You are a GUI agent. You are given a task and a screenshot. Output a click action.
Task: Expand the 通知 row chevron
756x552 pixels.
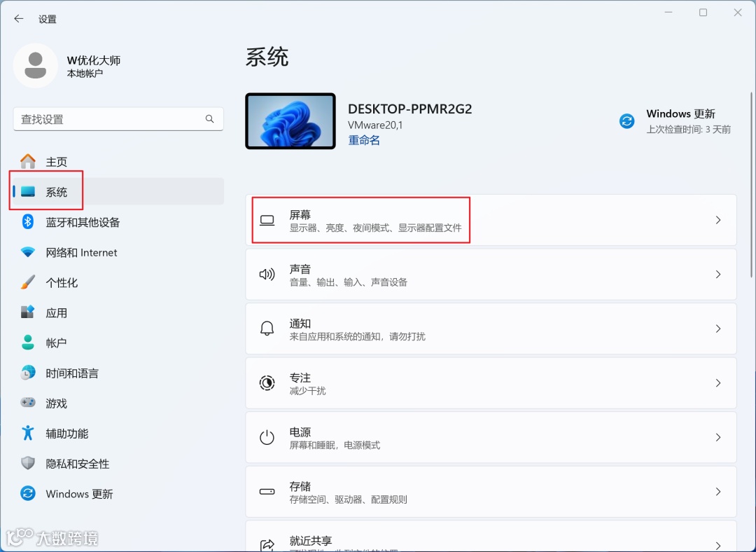coord(718,329)
